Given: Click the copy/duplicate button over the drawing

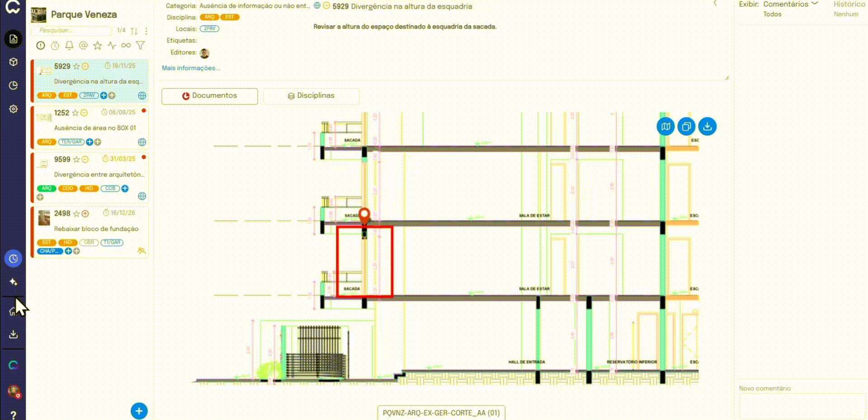Looking at the screenshot, I should coord(686,126).
